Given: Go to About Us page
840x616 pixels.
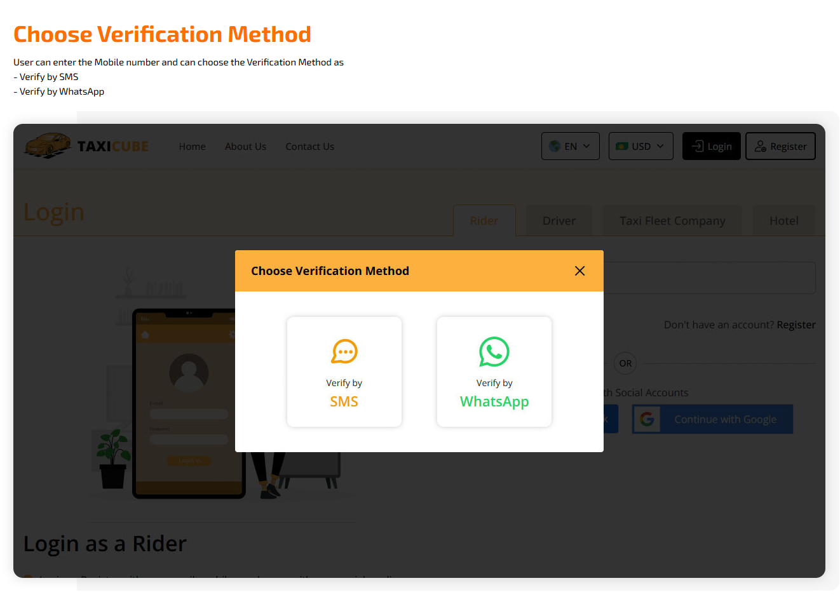Looking at the screenshot, I should coord(245,147).
